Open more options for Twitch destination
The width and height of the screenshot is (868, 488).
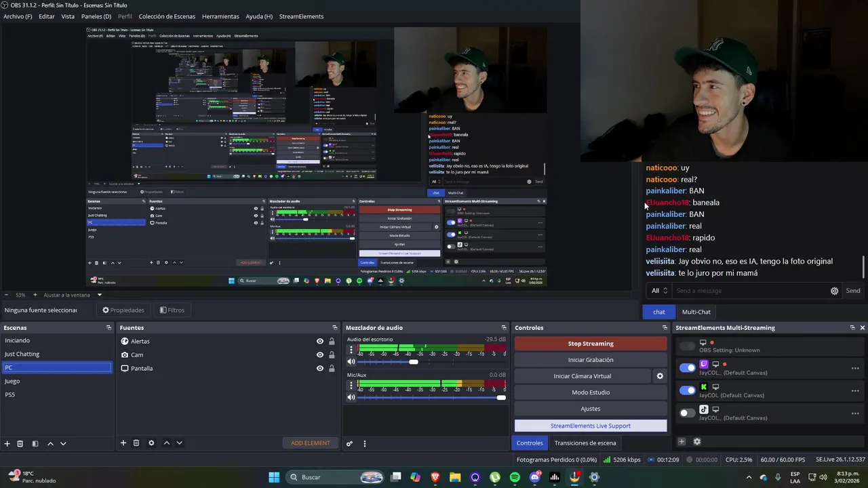coord(855,368)
